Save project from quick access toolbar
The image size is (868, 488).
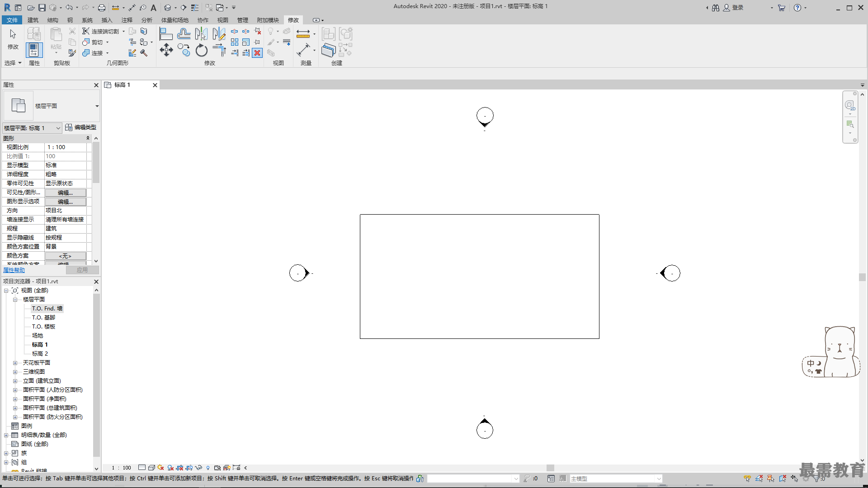(x=42, y=8)
